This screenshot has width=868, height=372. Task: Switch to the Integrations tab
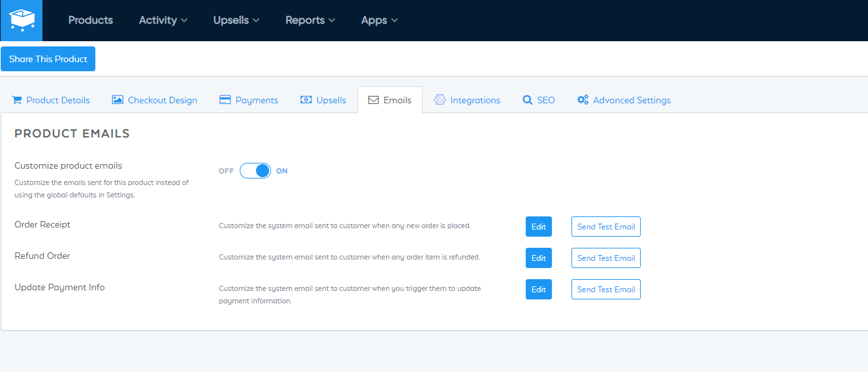[467, 100]
